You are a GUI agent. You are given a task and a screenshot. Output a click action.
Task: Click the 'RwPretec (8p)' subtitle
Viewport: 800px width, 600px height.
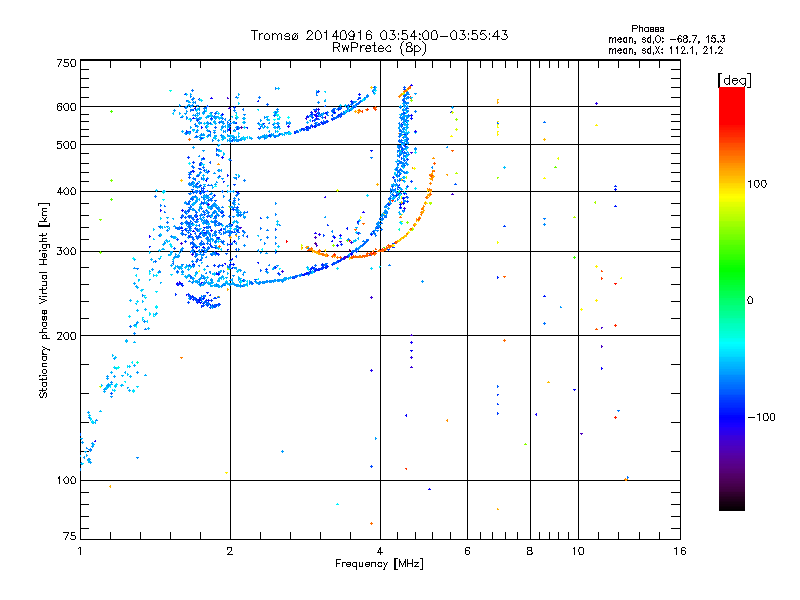pyautogui.click(x=379, y=48)
